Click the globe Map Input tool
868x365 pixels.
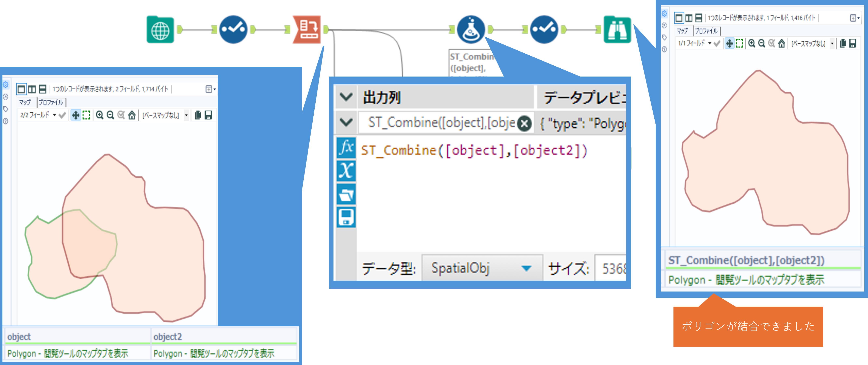160,30
